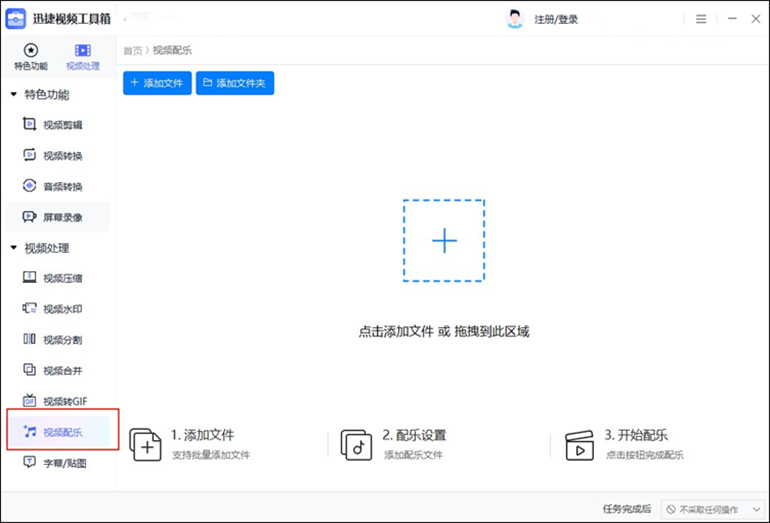The width and height of the screenshot is (770, 523).
Task: Click the step 2 配乐设置 icon
Action: [x=356, y=445]
